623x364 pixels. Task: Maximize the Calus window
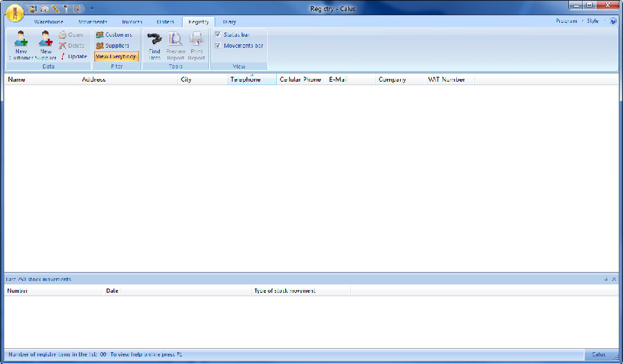click(589, 6)
